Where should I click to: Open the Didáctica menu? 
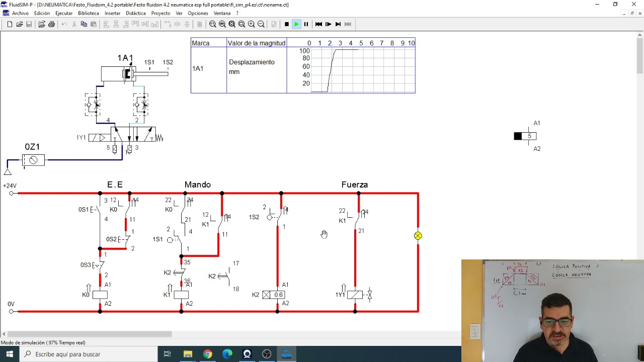136,13
